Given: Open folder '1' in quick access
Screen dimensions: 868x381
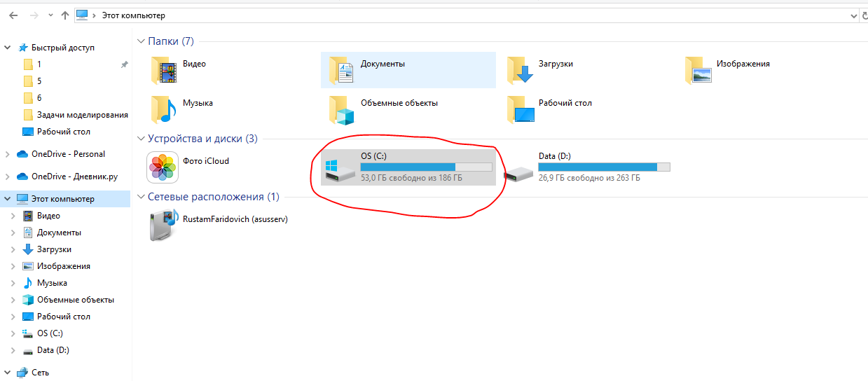Looking at the screenshot, I should coord(39,64).
